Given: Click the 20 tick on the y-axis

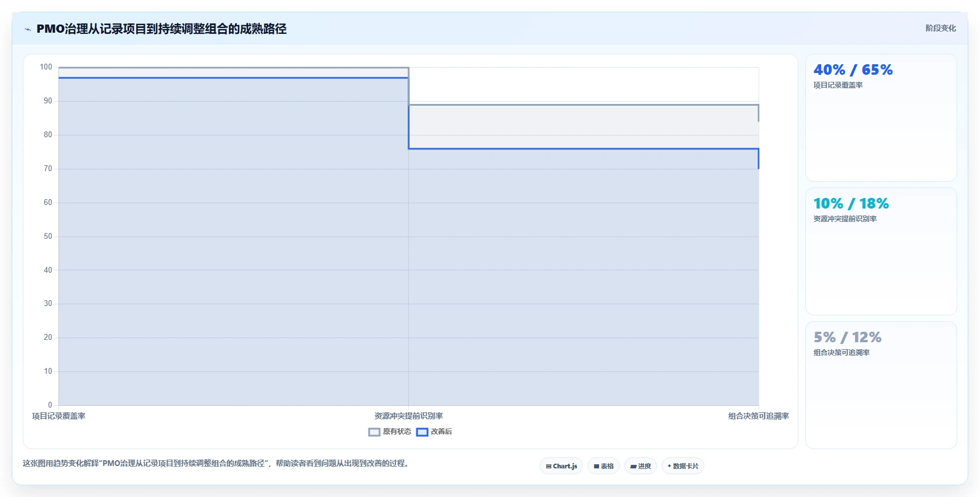Looking at the screenshot, I should [x=48, y=338].
